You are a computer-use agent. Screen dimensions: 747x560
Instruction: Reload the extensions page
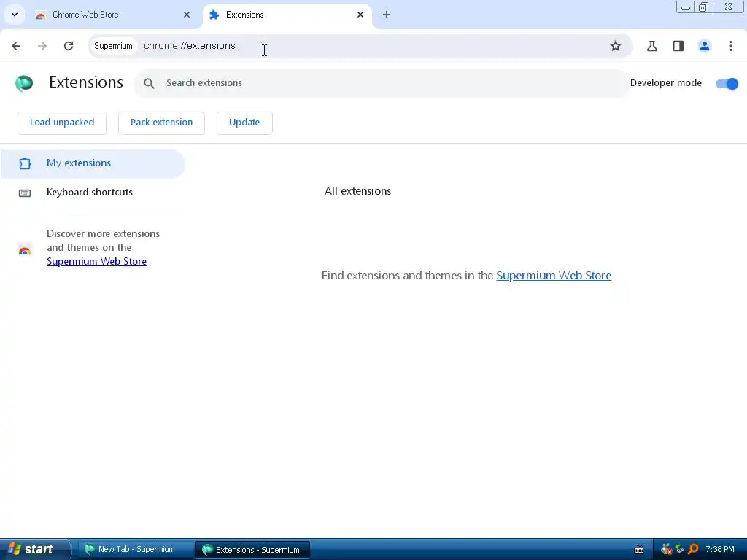click(x=69, y=46)
